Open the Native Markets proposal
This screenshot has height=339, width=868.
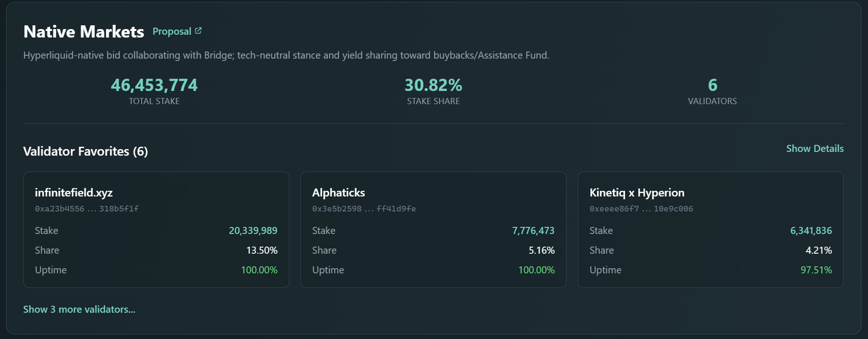click(x=171, y=31)
